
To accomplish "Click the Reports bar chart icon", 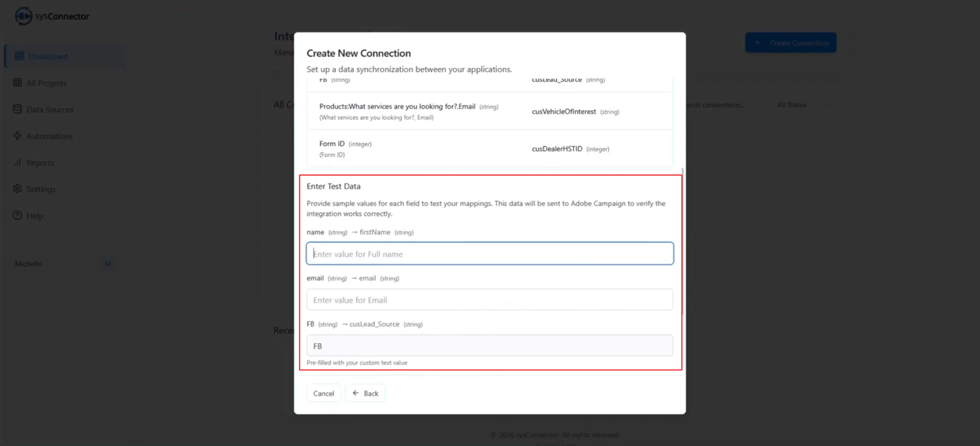I will [x=18, y=162].
